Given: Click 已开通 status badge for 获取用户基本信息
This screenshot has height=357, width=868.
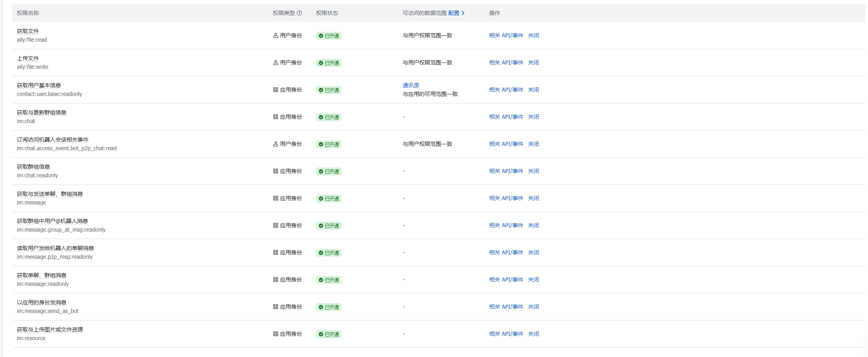Looking at the screenshot, I should point(329,90).
